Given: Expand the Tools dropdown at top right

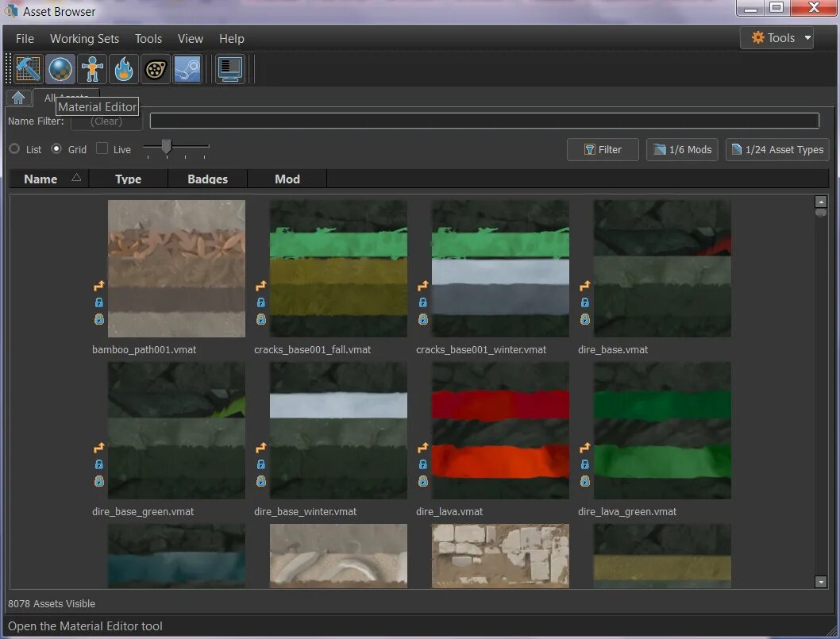Looking at the screenshot, I should click(776, 38).
